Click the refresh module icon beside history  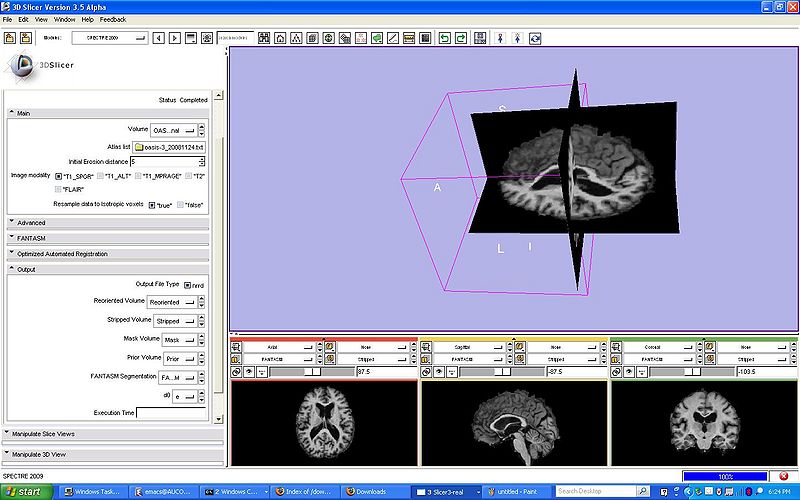207,38
